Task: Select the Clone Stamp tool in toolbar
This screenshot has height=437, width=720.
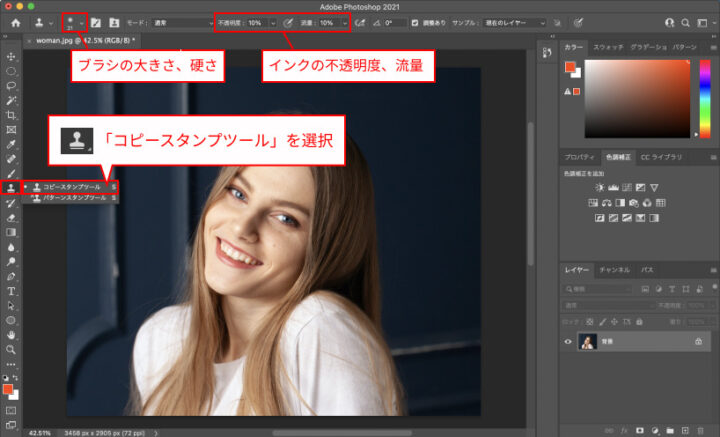Action: pos(11,188)
